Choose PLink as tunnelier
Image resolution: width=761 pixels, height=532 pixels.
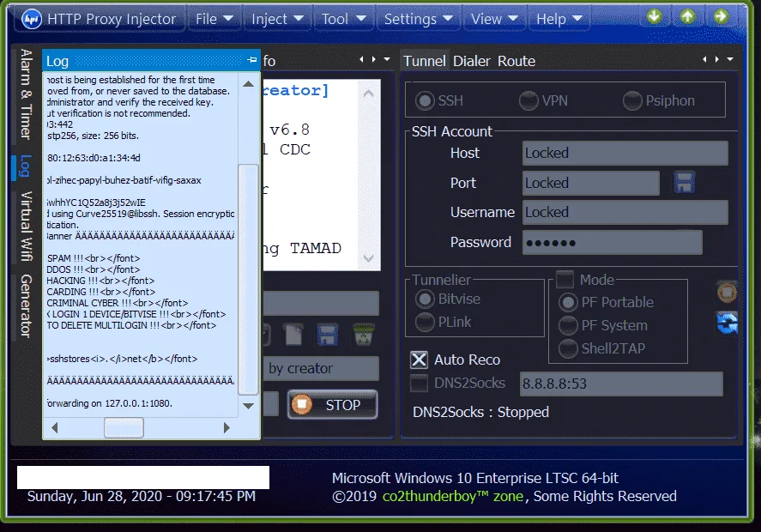coord(425,322)
